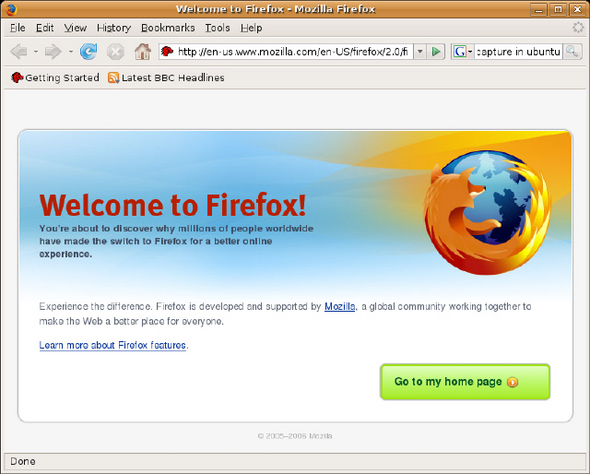
Task: Click the search magnifier icon
Action: point(572,52)
